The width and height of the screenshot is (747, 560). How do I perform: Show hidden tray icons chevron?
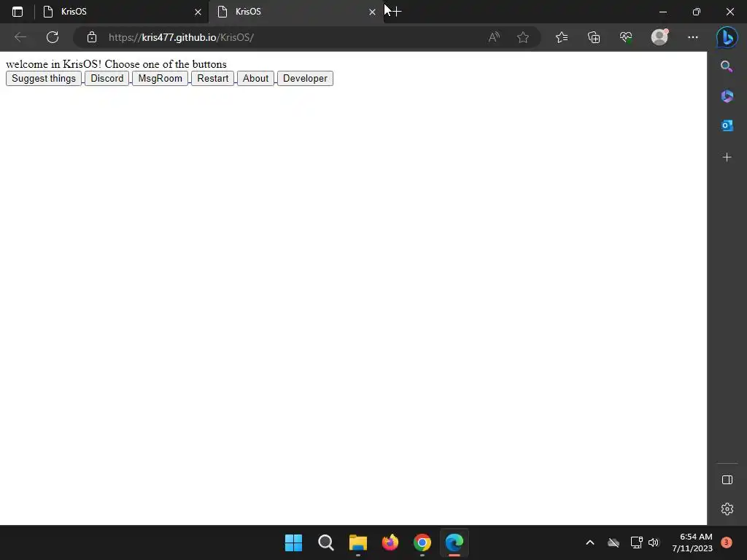tap(589, 542)
